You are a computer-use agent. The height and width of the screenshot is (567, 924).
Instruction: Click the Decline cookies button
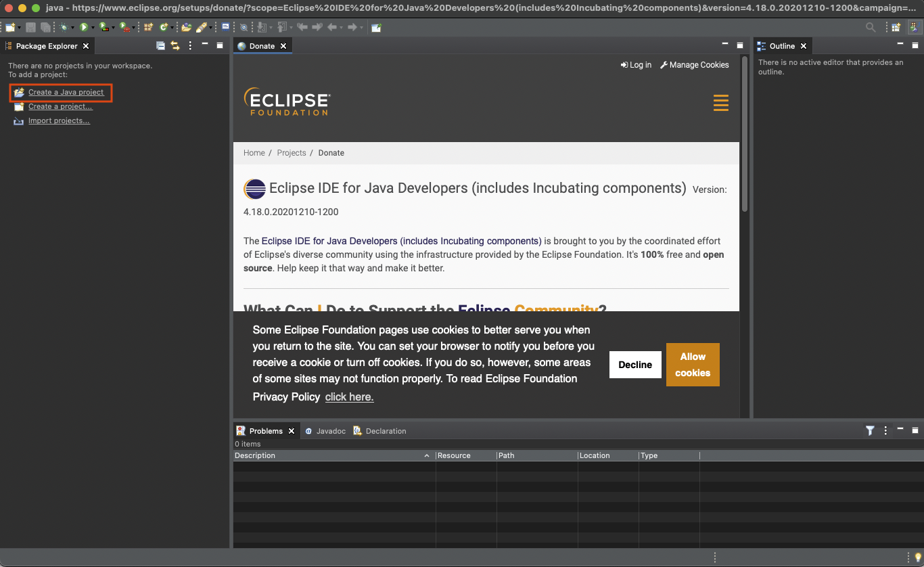pyautogui.click(x=635, y=365)
